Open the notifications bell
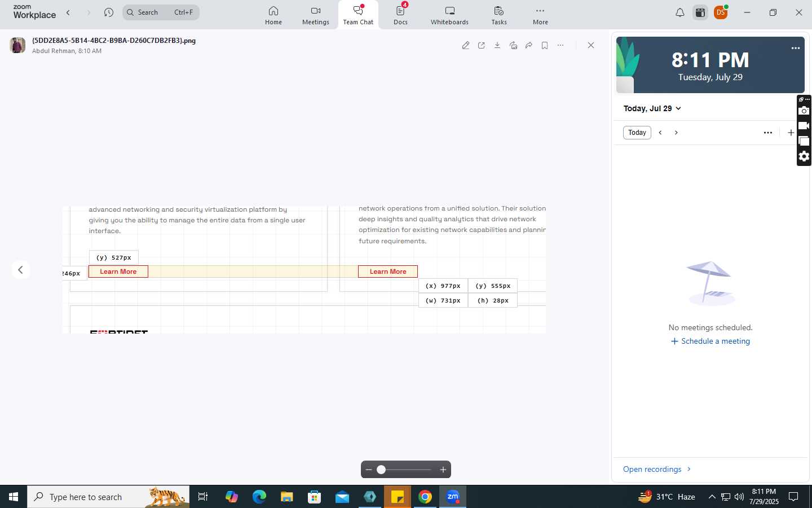Image resolution: width=812 pixels, height=508 pixels. pyautogui.click(x=680, y=12)
